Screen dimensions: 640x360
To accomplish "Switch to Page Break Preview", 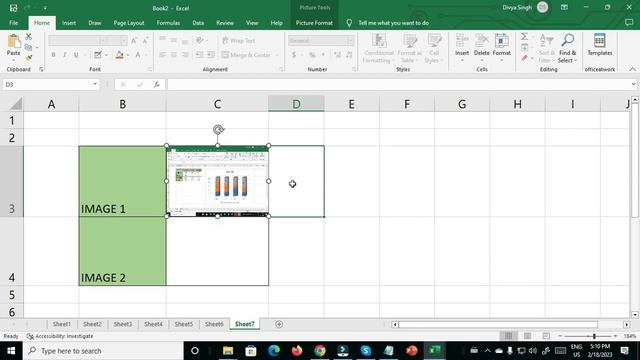I will [x=546, y=336].
